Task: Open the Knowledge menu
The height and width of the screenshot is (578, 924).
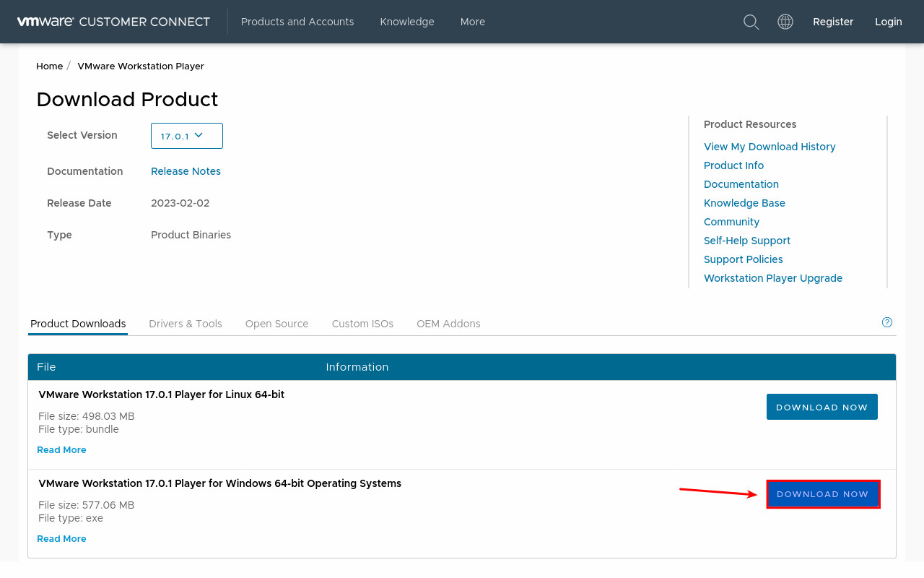Action: click(x=407, y=22)
